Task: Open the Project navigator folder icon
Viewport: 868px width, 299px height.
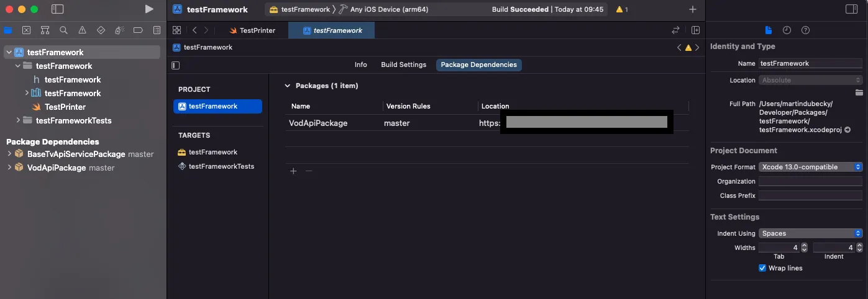Action: tap(8, 30)
